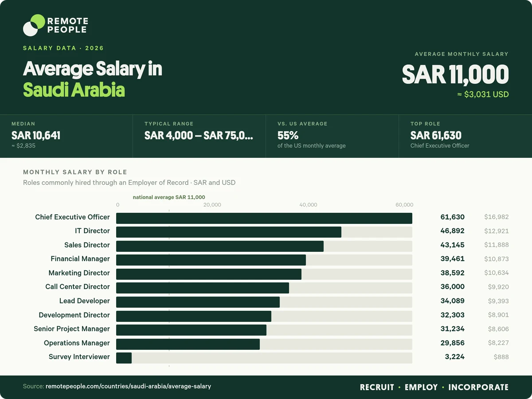Click the INCORPORATE footer word
The width and height of the screenshot is (532, 399).
pyautogui.click(x=478, y=387)
